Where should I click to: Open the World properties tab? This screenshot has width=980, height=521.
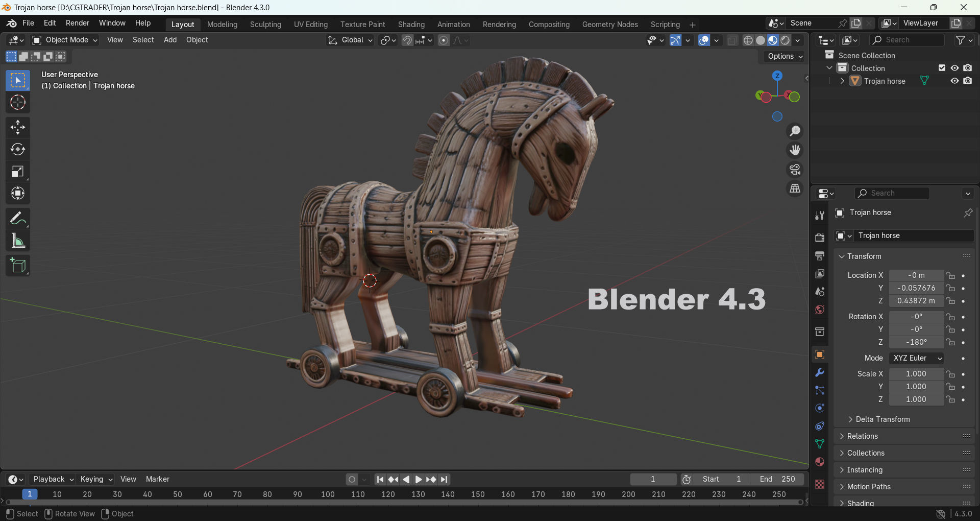coord(820,310)
